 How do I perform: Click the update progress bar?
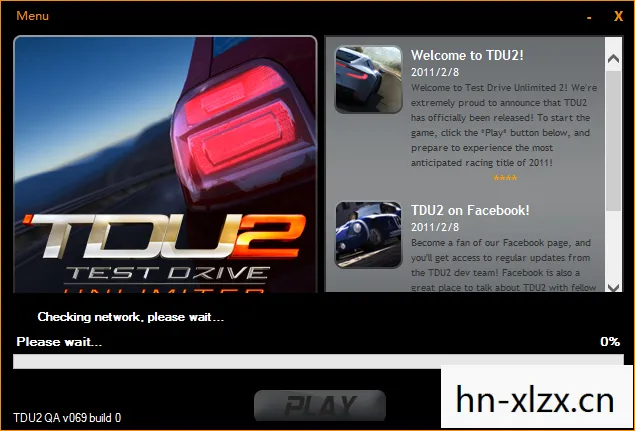coord(318,361)
